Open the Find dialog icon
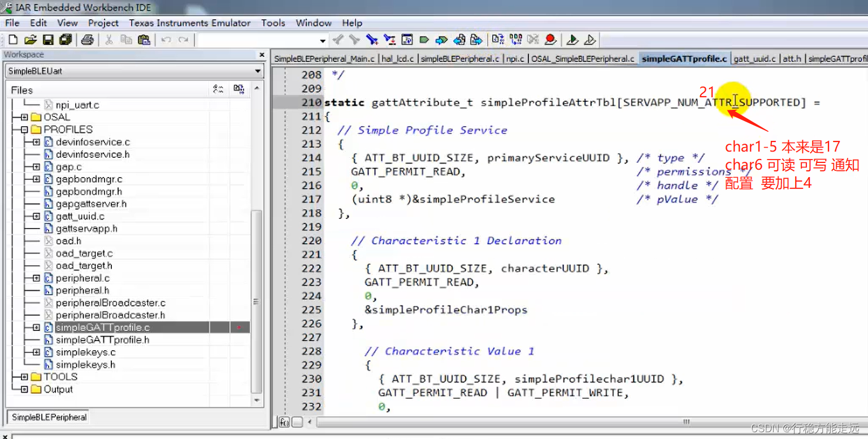The image size is (868, 439). [372, 40]
